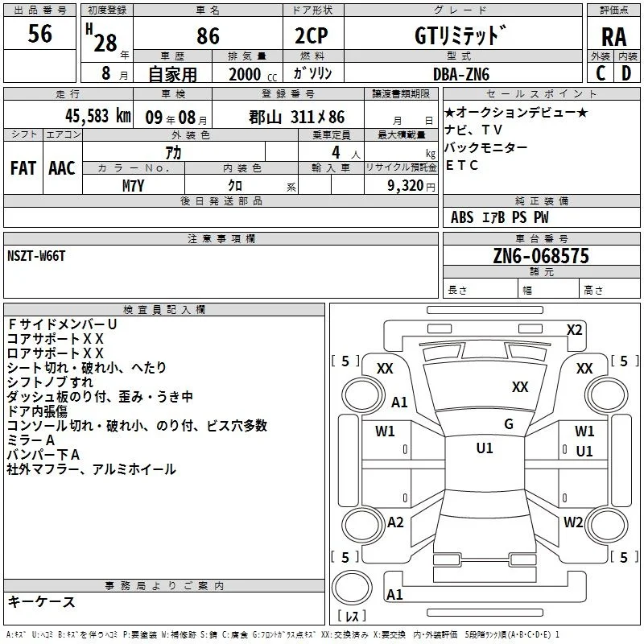Select the note "社外マフラー、アルミホイール"
The height and width of the screenshot is (644, 644).
click(91, 469)
